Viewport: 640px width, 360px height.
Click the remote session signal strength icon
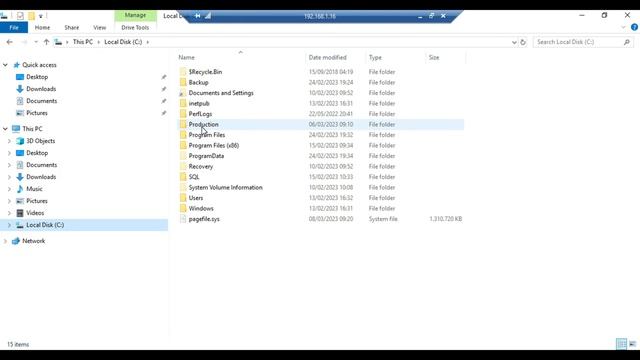(x=208, y=16)
